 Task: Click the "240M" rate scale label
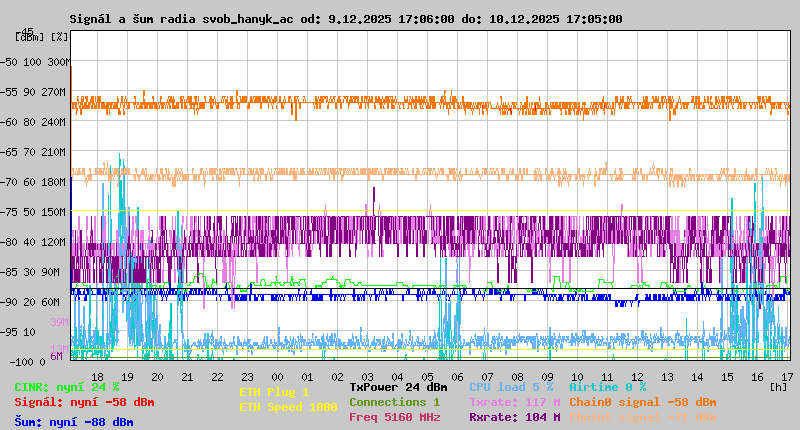click(x=56, y=122)
